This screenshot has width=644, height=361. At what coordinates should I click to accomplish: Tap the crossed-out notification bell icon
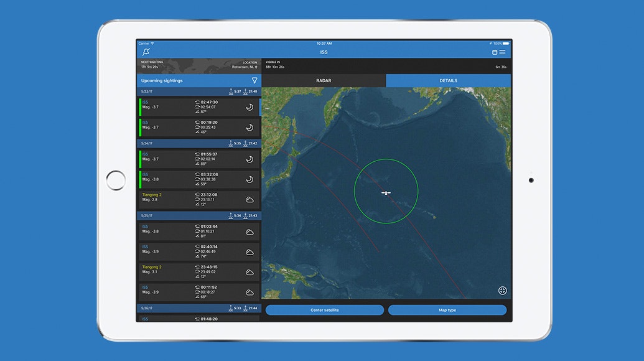[147, 51]
